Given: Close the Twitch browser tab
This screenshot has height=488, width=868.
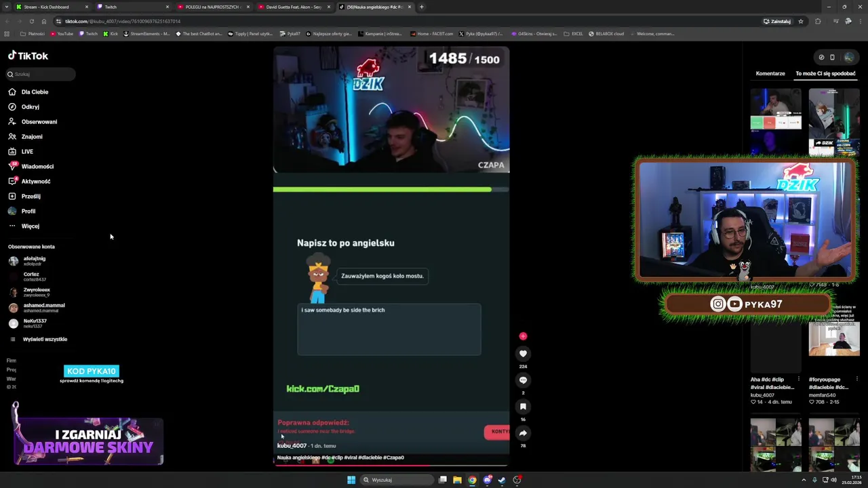Looking at the screenshot, I should coord(167,7).
